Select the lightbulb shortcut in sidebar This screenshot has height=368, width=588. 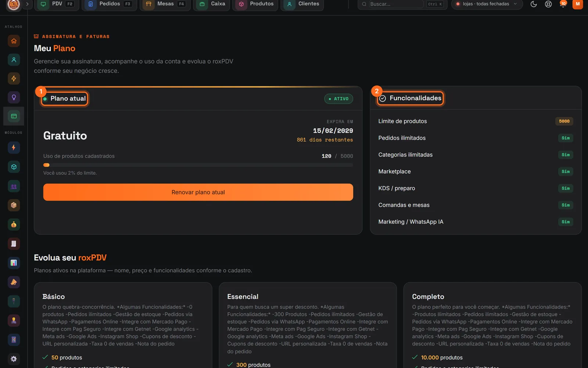[14, 98]
